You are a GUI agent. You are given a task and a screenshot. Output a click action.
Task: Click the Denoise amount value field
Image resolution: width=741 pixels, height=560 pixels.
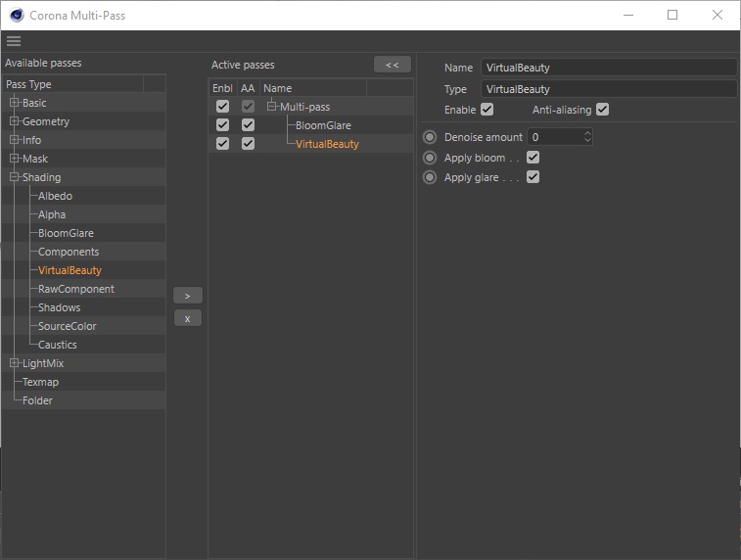[555, 137]
